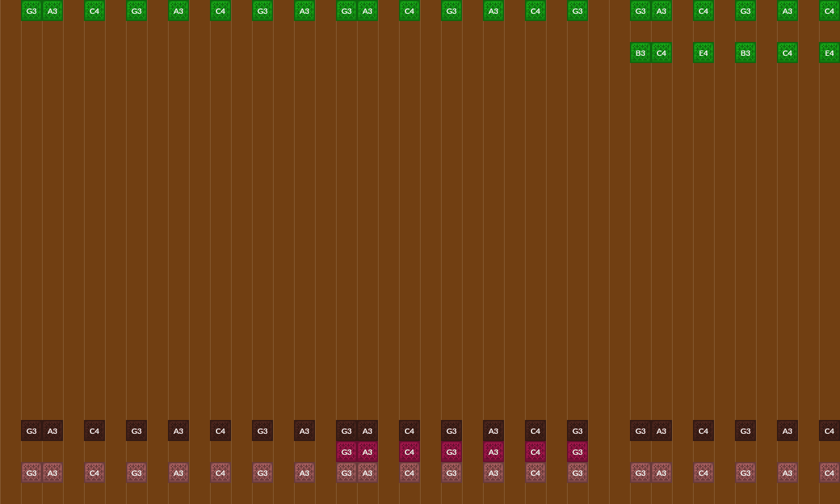
Task: Click the first B3 block in second green row
Action: 640,52
